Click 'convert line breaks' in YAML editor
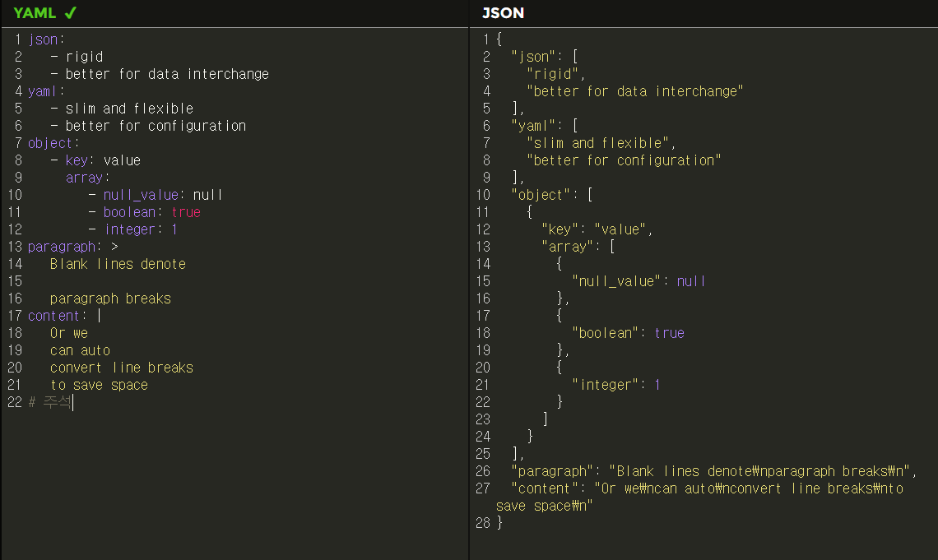Image resolution: width=938 pixels, height=560 pixels. click(122, 368)
